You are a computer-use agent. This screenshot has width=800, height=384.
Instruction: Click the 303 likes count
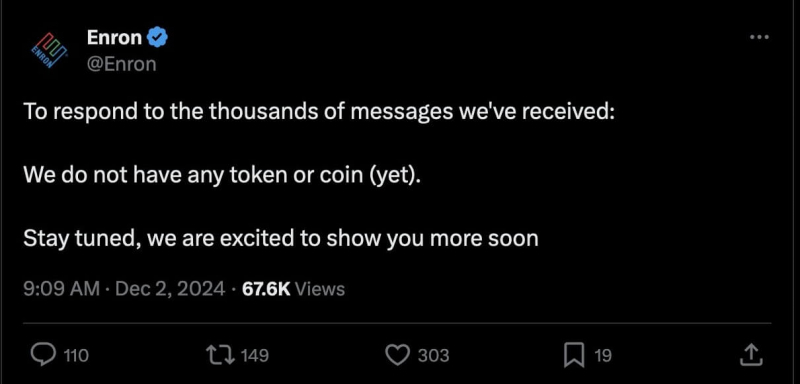(433, 355)
